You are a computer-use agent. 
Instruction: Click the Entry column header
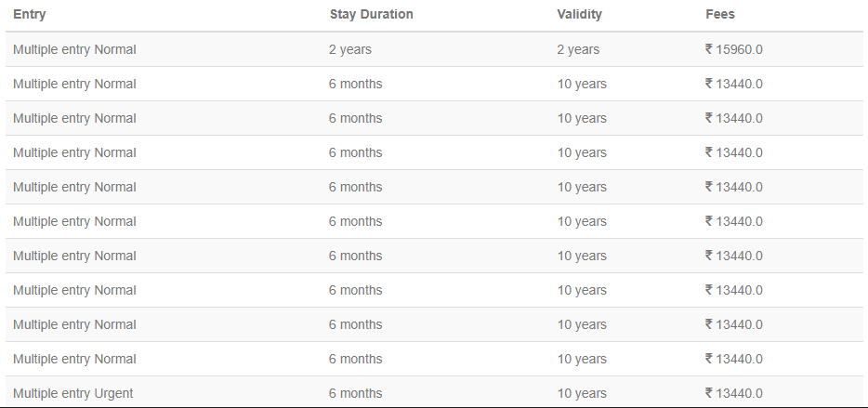point(30,15)
